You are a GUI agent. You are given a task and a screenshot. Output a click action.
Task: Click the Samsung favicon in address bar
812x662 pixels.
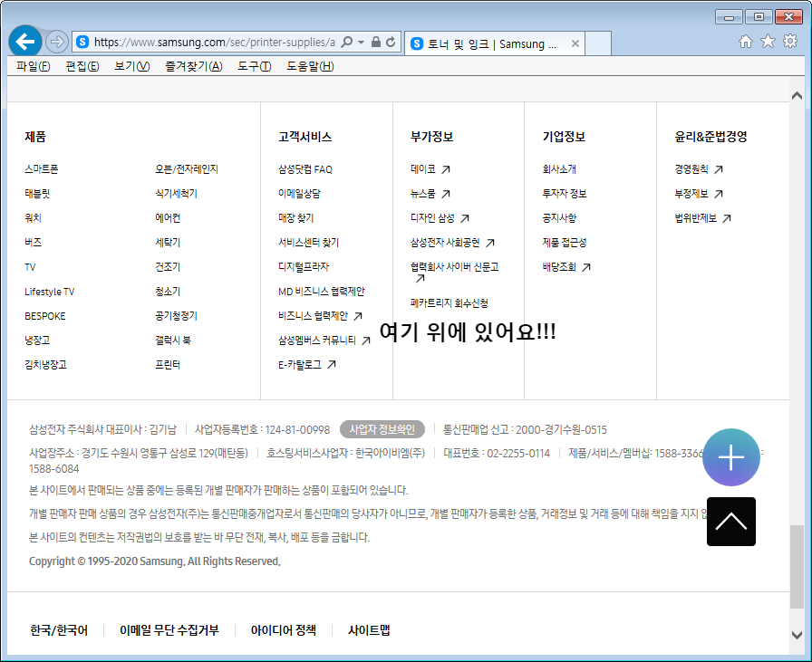82,43
